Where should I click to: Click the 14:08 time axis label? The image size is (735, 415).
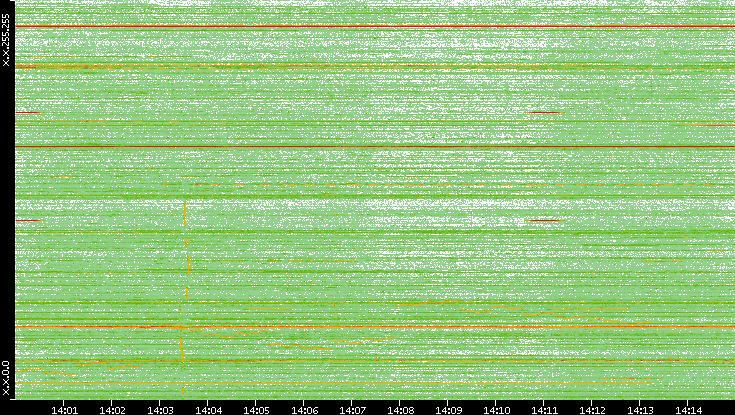coord(400,410)
